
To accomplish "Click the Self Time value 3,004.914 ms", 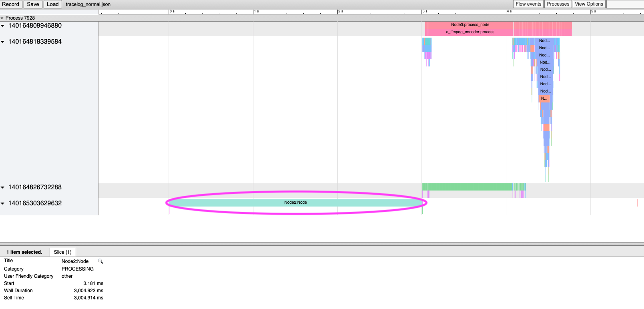I will pyautogui.click(x=88, y=298).
